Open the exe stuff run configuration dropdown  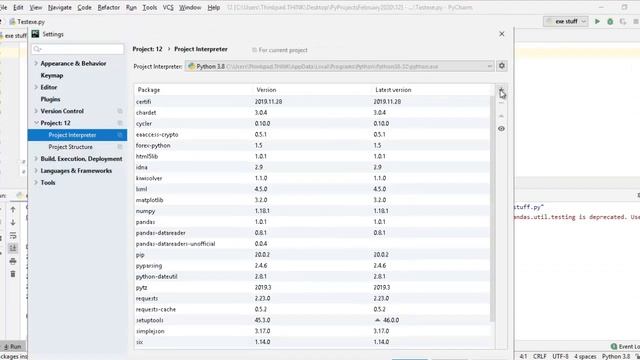566,21
